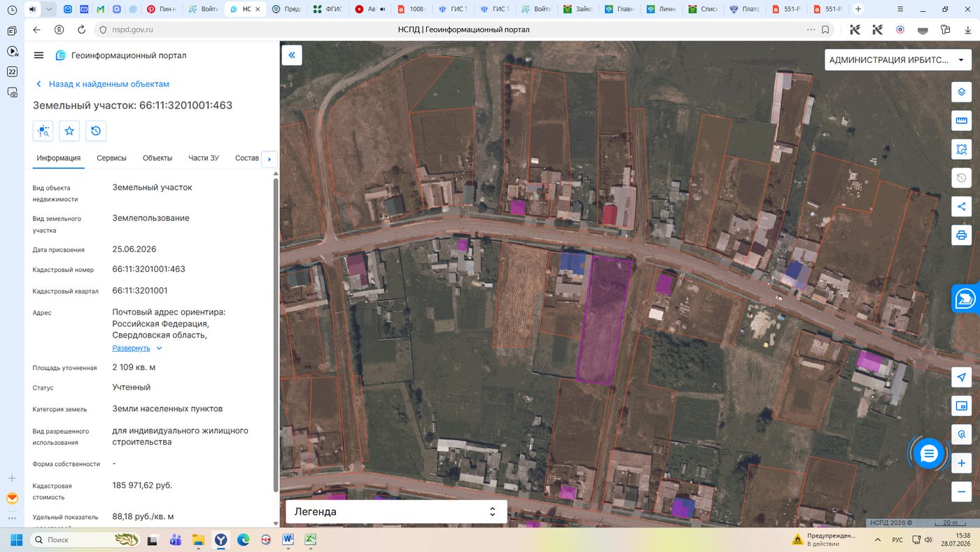The width and height of the screenshot is (980, 552).
Task: Open page options three-dots in address bar
Action: (x=811, y=30)
